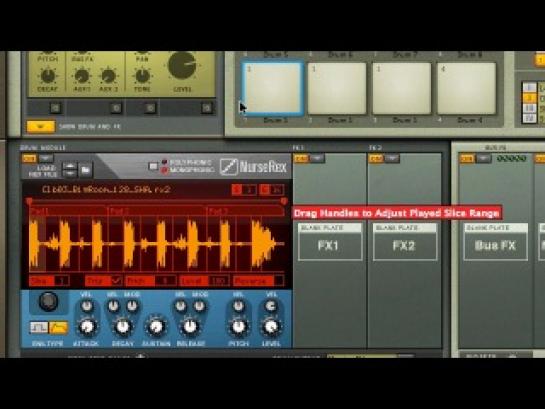Open the FX2 slot type dropdown arrow
This screenshot has height=409, width=545.
point(392,159)
